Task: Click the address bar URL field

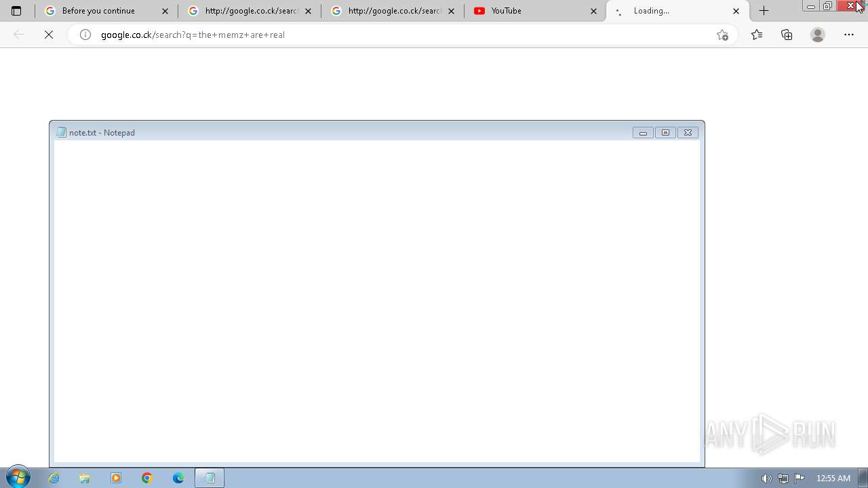Action: [403, 35]
